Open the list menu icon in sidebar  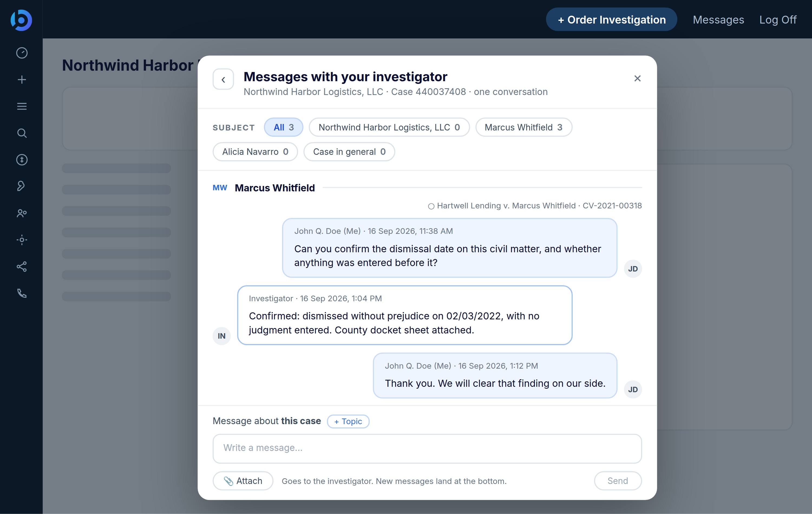(22, 106)
